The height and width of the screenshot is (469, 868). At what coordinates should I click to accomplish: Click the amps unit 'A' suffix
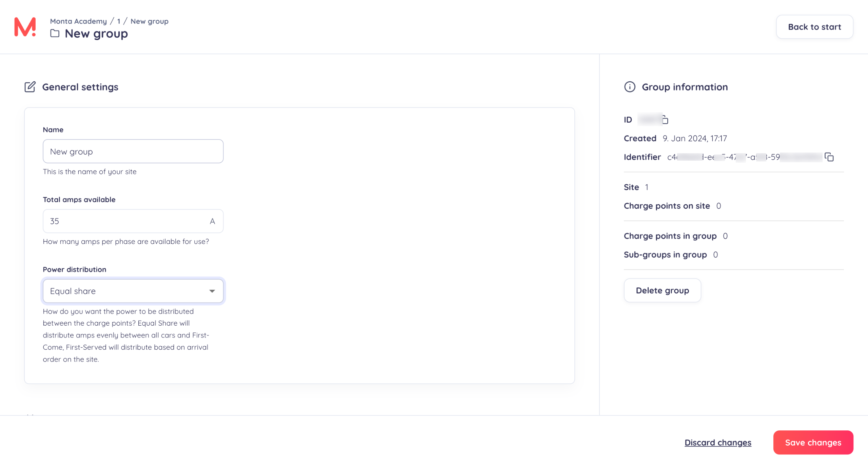point(212,221)
